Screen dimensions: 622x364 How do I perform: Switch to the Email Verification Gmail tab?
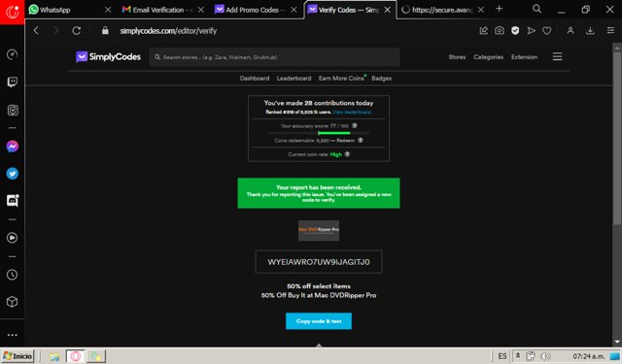click(157, 10)
